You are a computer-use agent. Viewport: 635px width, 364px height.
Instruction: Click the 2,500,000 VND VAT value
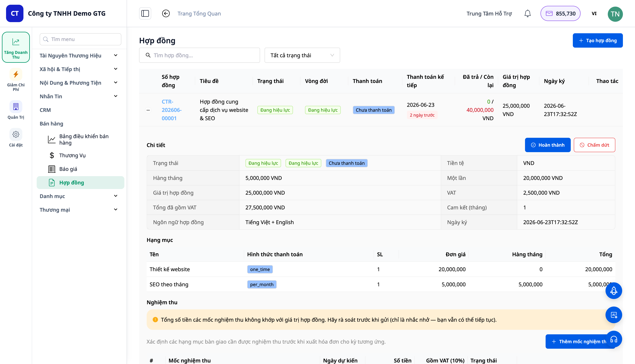click(541, 193)
